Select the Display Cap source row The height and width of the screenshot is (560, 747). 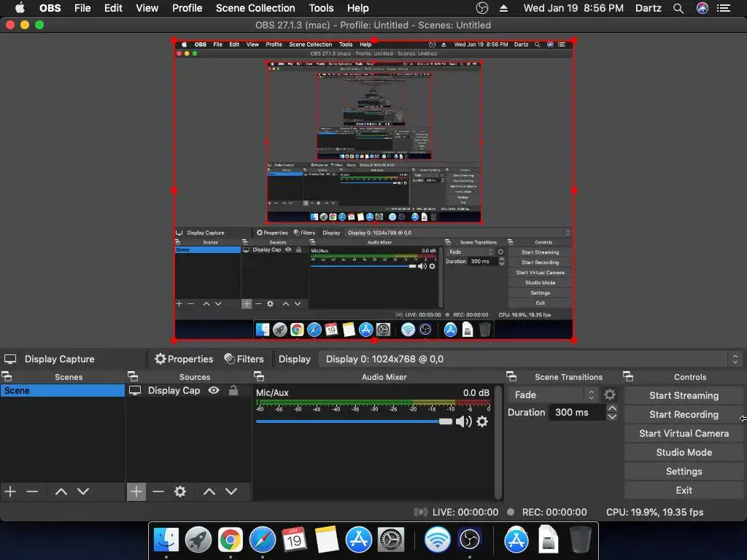point(188,391)
